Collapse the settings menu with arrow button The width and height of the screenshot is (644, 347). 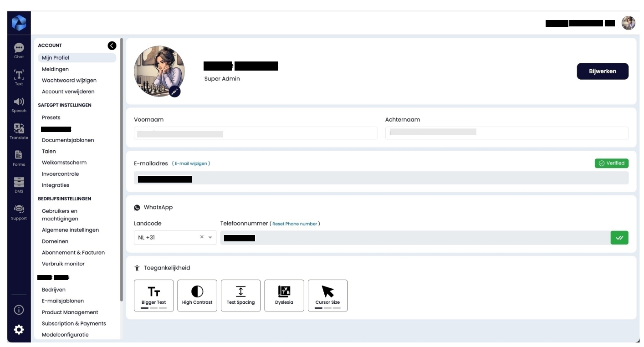pos(112,46)
